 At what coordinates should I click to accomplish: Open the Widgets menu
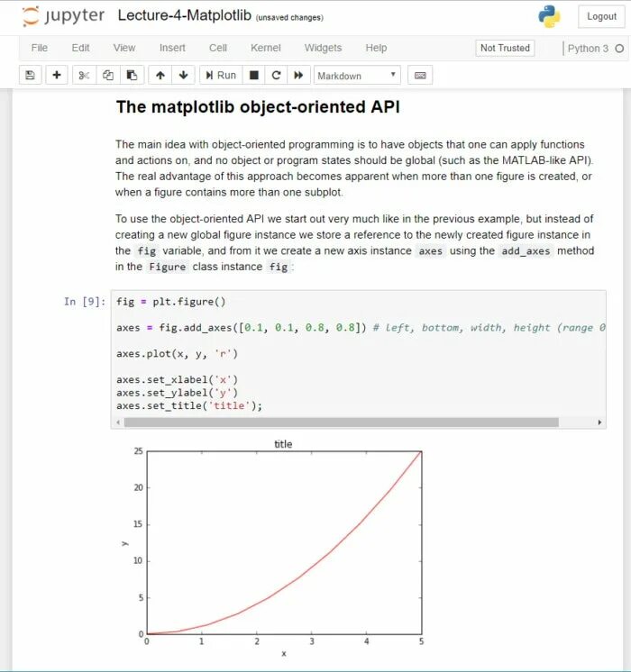click(x=323, y=48)
